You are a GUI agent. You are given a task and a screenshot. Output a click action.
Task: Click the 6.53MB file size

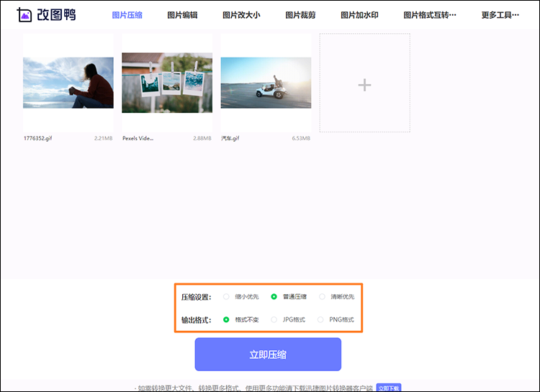tap(301, 138)
